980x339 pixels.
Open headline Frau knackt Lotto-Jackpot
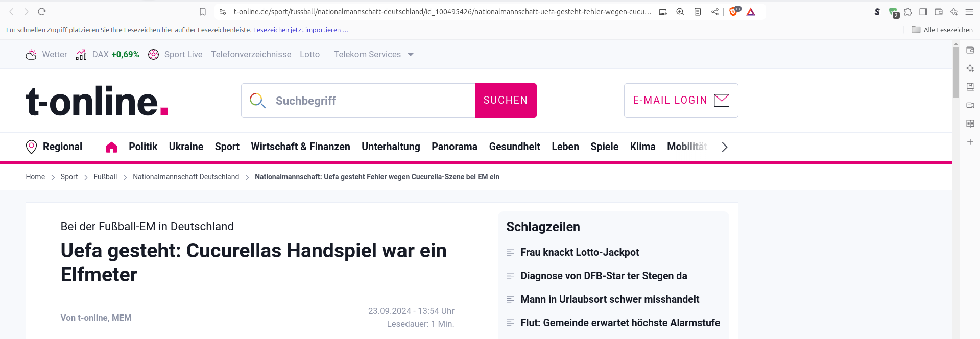(x=580, y=252)
